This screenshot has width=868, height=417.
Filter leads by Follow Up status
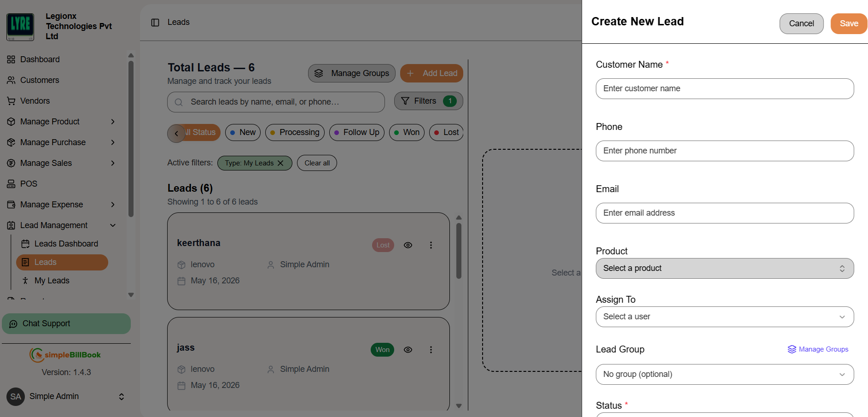coord(357,132)
